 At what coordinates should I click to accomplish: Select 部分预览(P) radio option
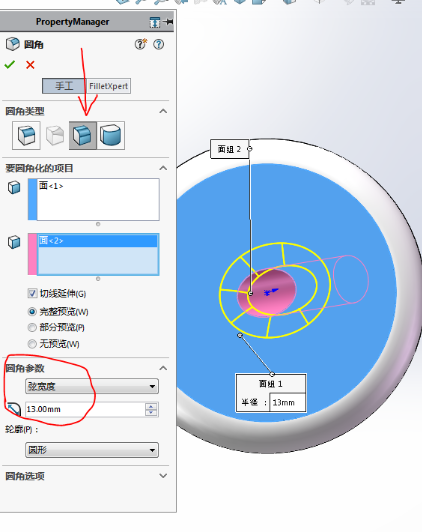point(32,327)
